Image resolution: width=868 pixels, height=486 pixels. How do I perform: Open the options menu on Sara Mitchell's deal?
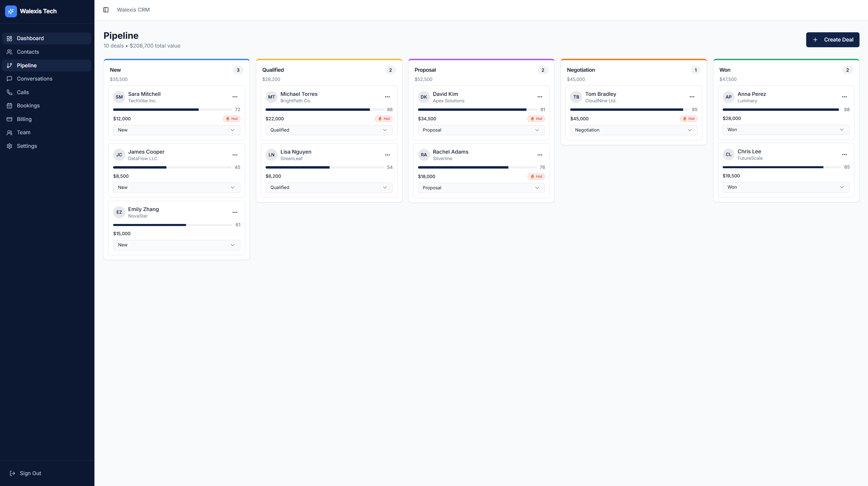pos(235,97)
